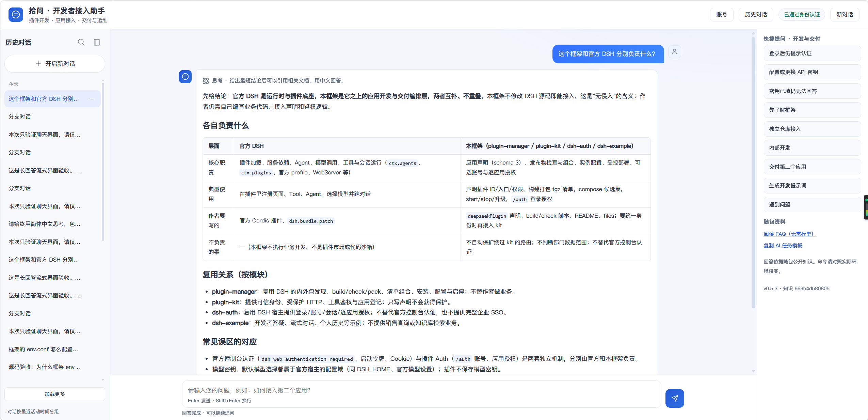Open link 阅读 FAQ（无需模型）
This screenshot has height=420, width=868.
(790, 234)
